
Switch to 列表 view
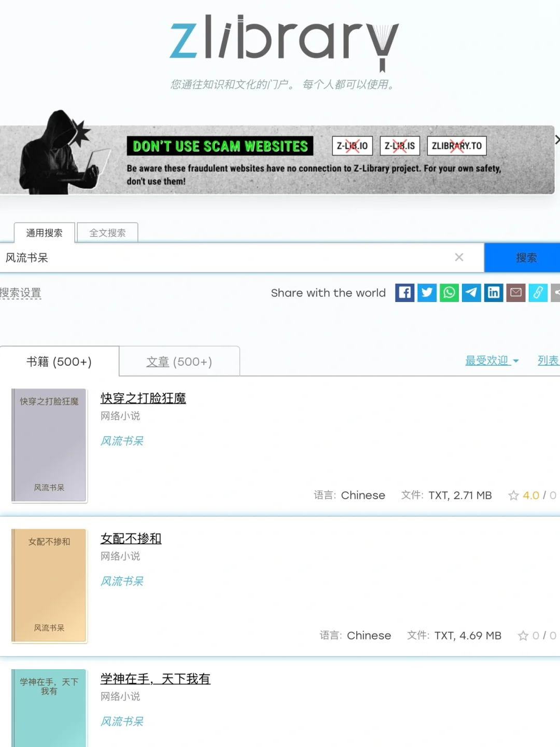548,361
